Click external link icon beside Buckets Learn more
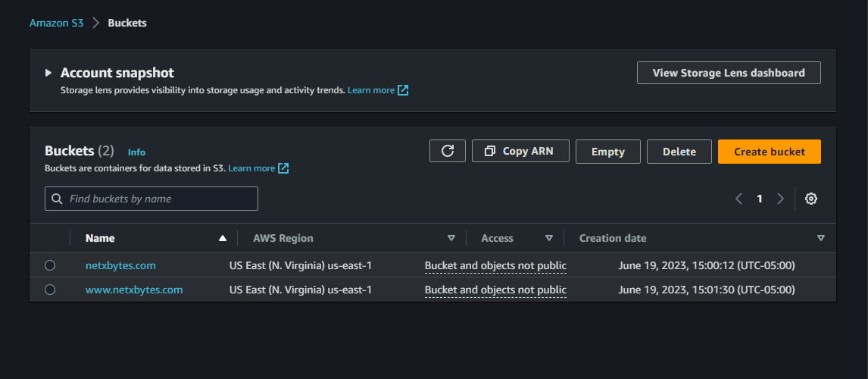The height and width of the screenshot is (379, 868). tap(283, 168)
